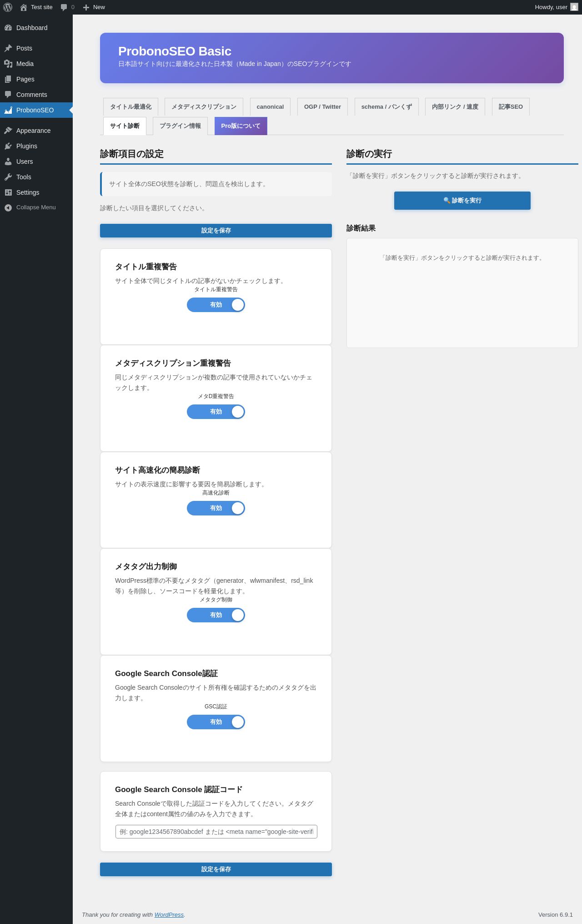Click the Media library icon
This screenshot has width=582, height=924.
tap(8, 64)
